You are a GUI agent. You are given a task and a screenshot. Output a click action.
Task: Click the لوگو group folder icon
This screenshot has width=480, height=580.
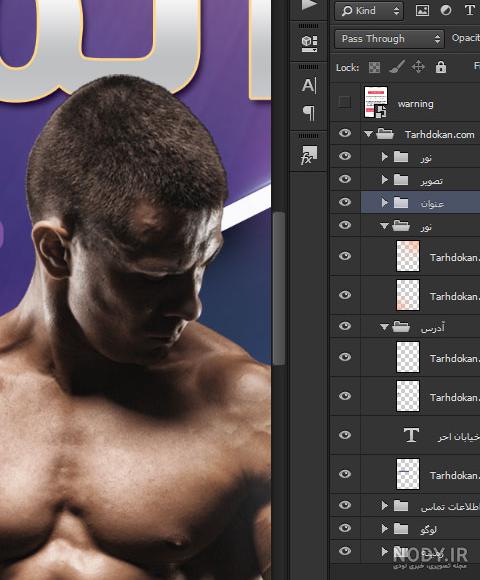(401, 529)
